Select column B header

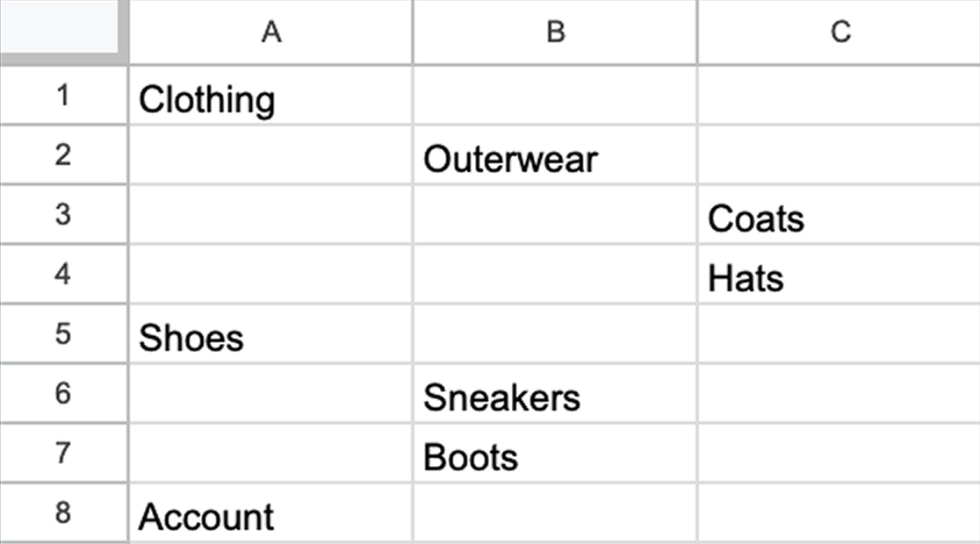(554, 32)
